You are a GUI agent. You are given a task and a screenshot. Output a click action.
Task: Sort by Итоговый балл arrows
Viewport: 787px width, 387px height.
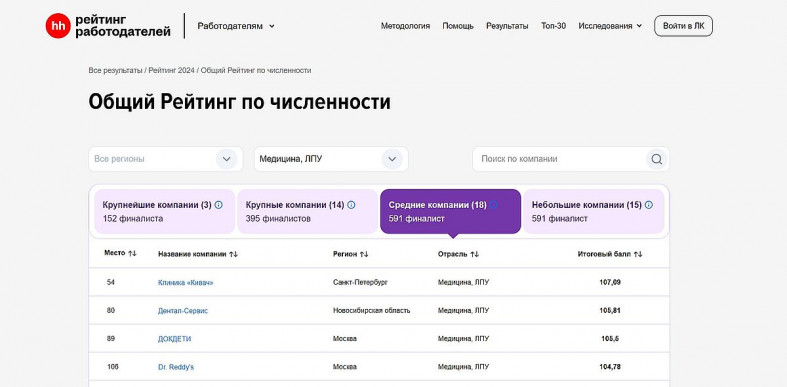pos(638,254)
